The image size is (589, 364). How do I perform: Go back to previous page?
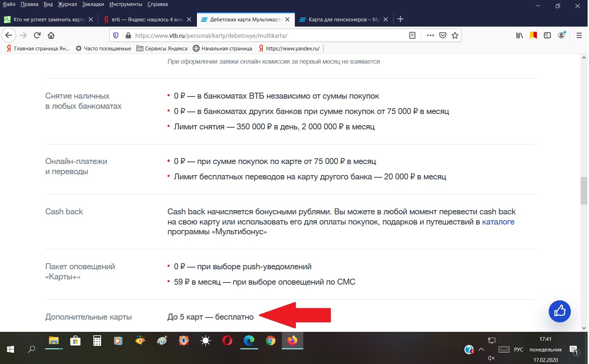9,35
